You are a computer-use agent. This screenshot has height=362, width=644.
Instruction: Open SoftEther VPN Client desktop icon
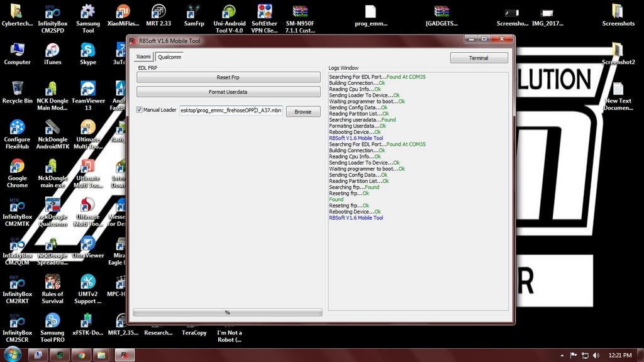tap(265, 19)
